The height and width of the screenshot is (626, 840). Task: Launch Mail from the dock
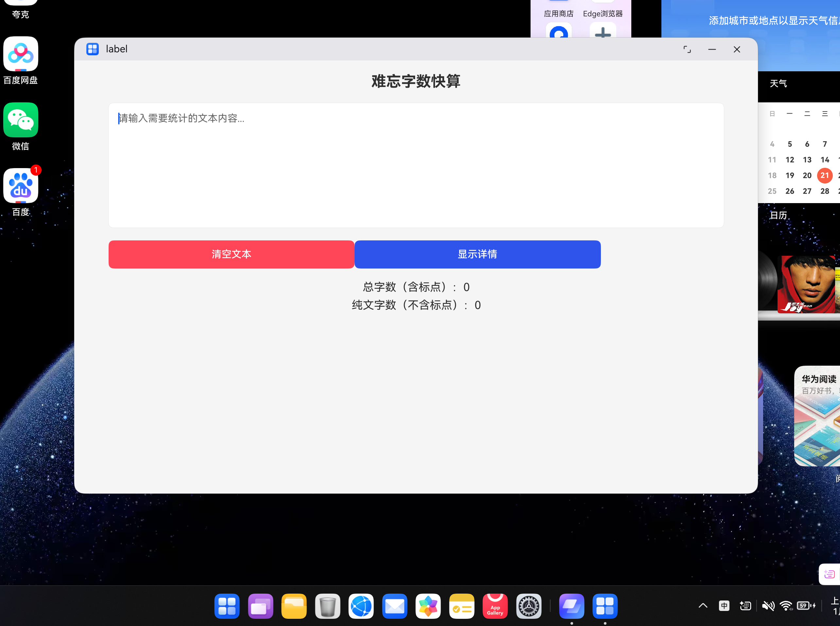click(x=395, y=606)
